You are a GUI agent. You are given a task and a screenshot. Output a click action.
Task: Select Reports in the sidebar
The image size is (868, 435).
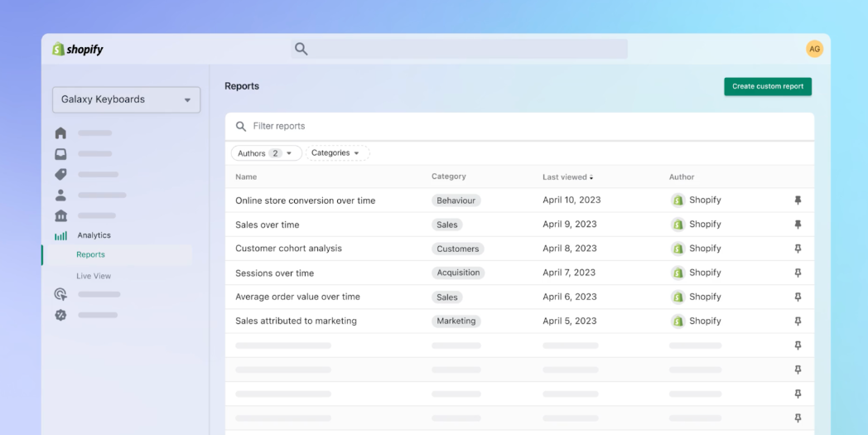point(91,255)
